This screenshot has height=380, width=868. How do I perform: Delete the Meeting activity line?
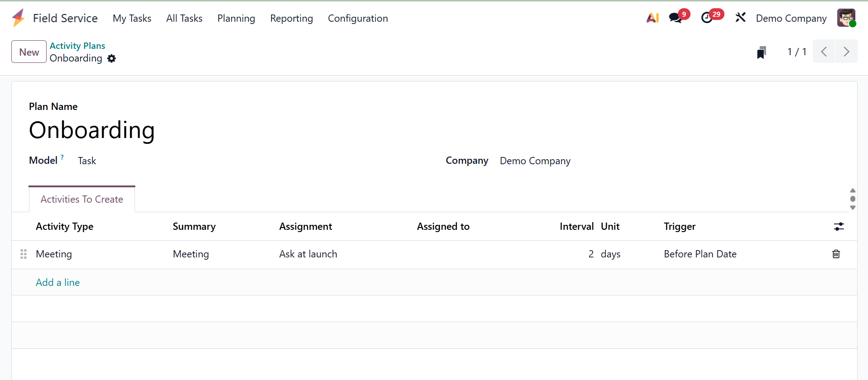[836, 254]
